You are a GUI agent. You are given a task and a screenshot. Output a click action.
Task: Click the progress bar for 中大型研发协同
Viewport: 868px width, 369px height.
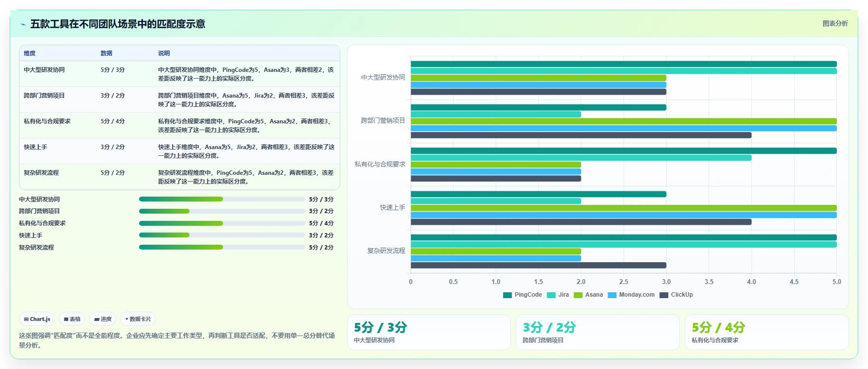point(222,199)
